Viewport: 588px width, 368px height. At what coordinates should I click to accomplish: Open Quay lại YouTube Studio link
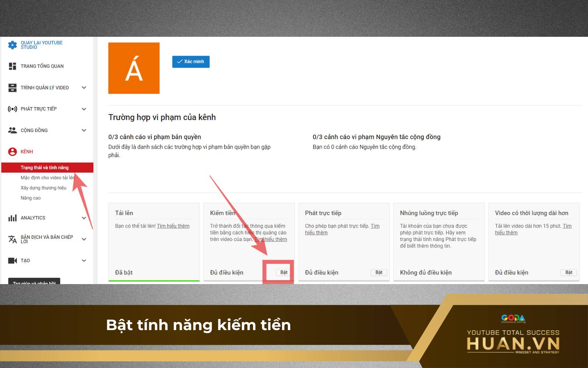coord(42,45)
